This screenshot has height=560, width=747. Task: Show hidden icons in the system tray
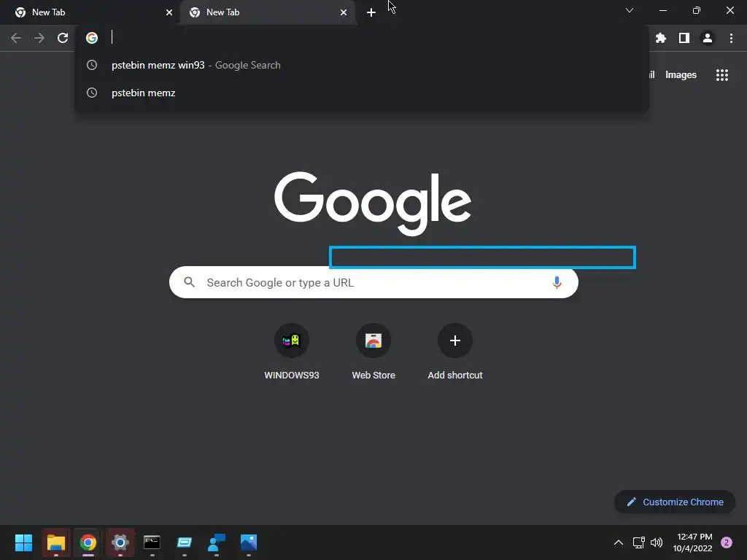(619, 542)
